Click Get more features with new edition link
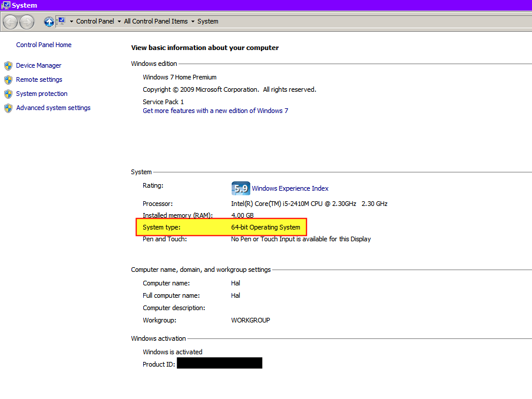Viewport: 532px width, 399px height. click(215, 111)
